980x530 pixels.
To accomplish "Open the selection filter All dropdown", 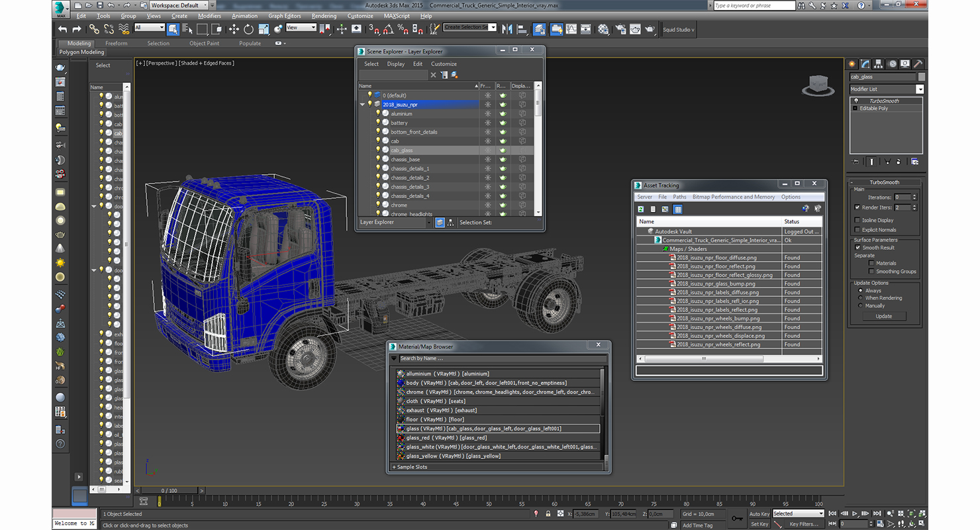I will point(149,28).
